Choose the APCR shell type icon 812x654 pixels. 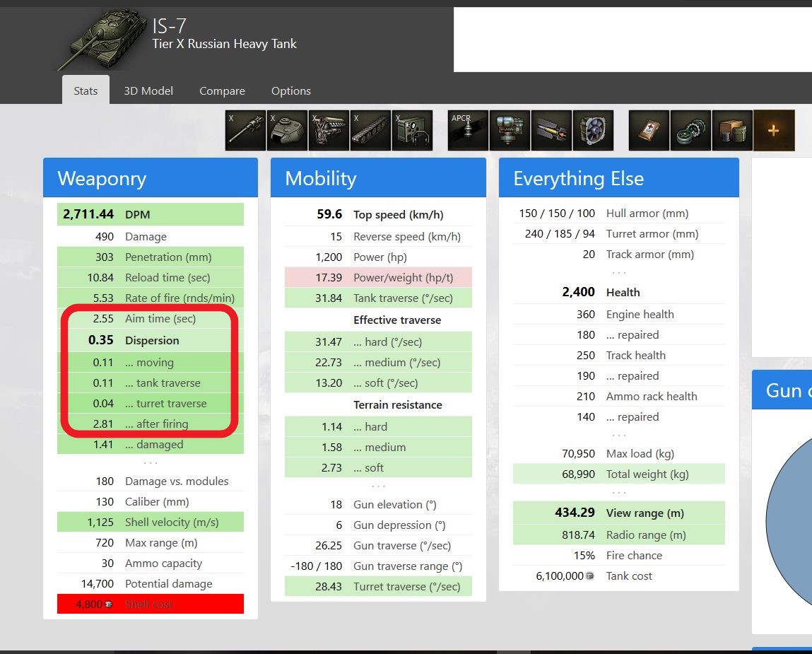pyautogui.click(x=468, y=130)
